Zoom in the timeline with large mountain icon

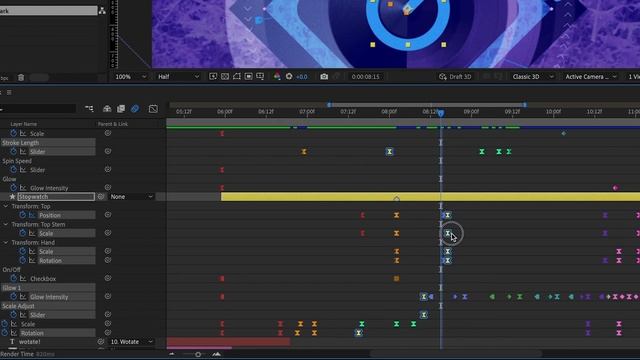coord(217,354)
